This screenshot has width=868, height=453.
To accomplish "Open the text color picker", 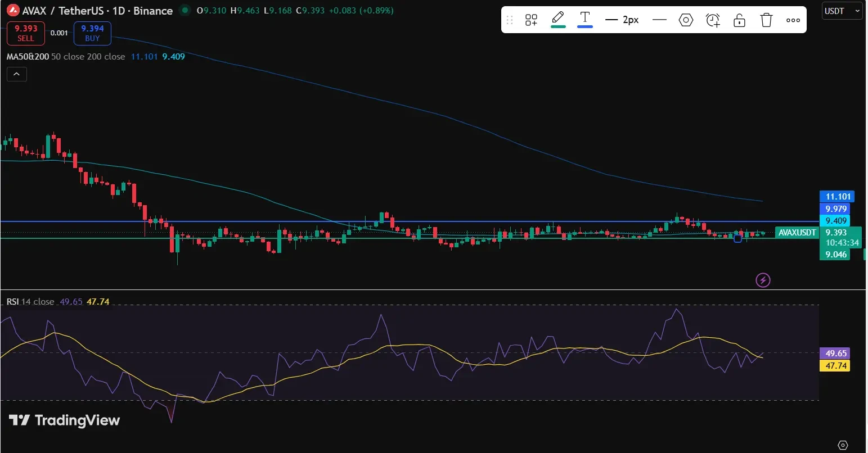I will pos(585,20).
